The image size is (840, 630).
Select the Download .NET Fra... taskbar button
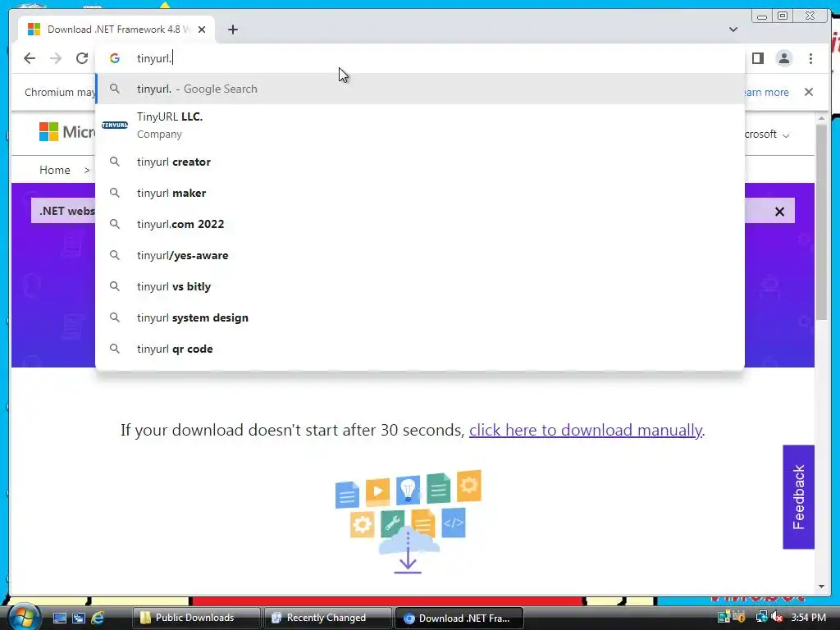click(x=459, y=618)
